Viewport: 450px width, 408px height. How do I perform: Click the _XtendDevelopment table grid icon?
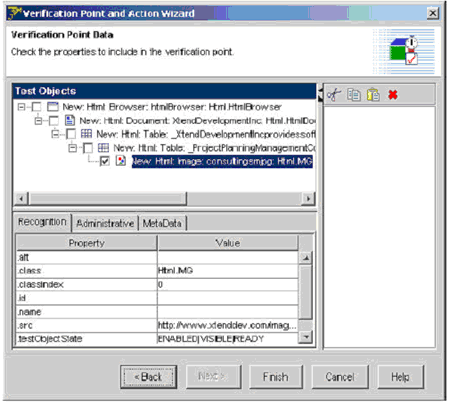click(x=86, y=134)
